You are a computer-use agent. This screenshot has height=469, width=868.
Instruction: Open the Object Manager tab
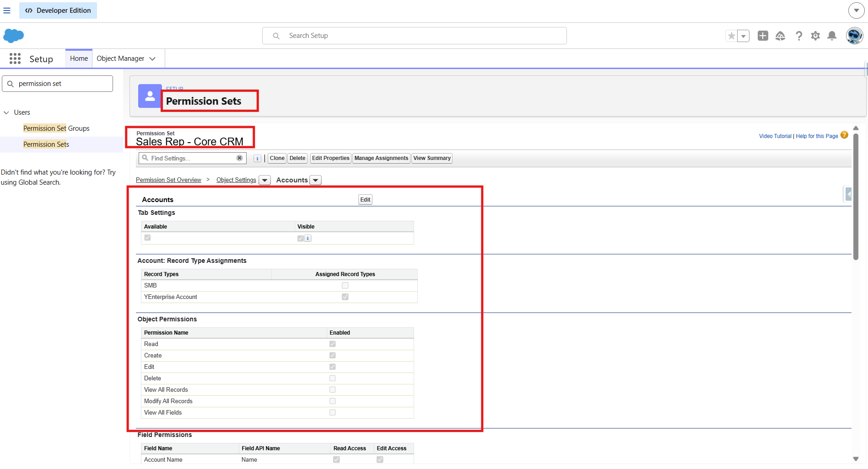click(120, 59)
